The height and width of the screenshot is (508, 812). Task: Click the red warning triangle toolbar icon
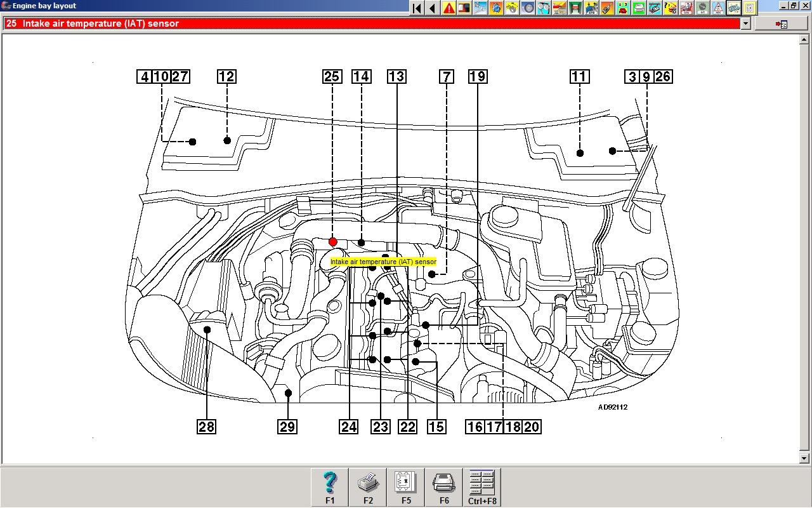tap(449, 8)
